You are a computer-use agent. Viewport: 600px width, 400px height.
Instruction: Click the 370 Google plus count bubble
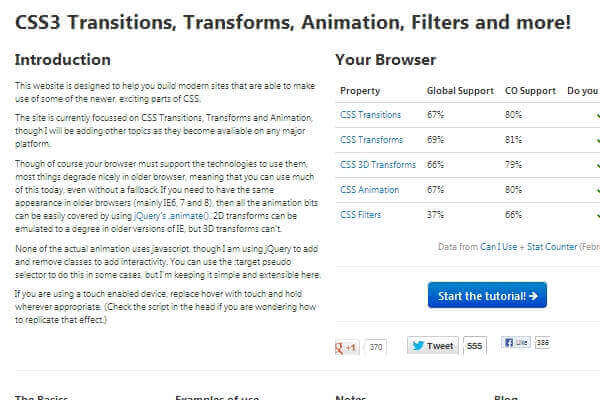click(x=376, y=346)
